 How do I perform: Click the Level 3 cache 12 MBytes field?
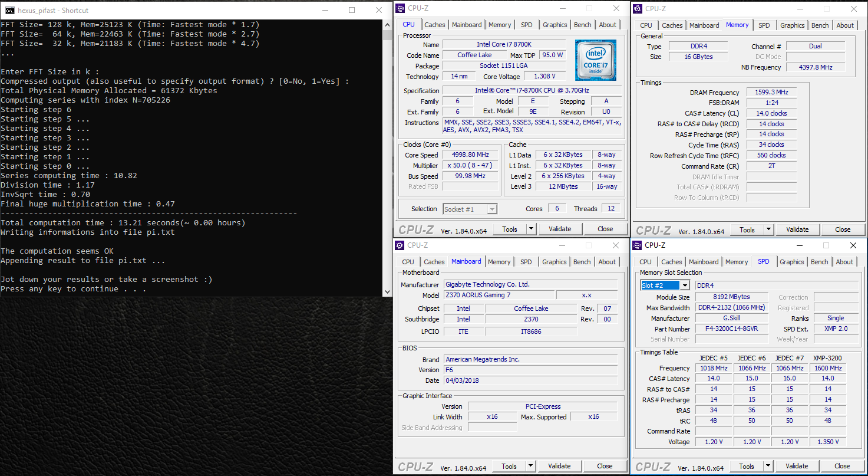coord(563,186)
